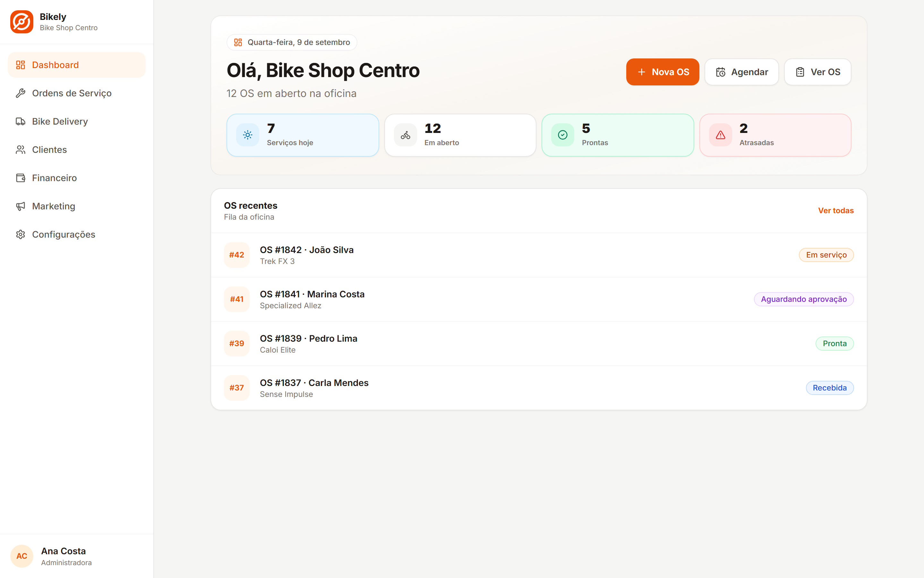This screenshot has width=924, height=578.
Task: Open row OS #1841 · Marina Costa
Action: tap(539, 299)
